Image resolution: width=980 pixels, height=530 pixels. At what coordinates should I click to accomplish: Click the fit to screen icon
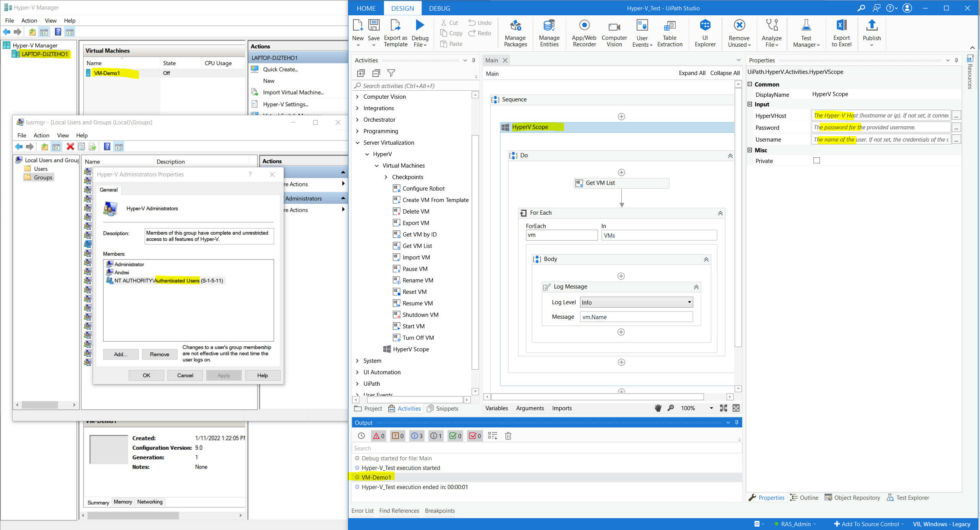[x=724, y=408]
